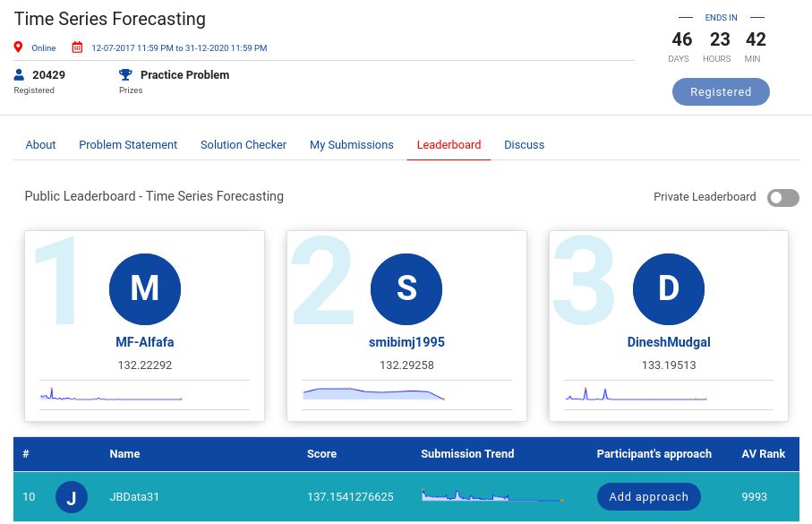
Task: Open the smibimj1995 profile link
Action: (406, 342)
